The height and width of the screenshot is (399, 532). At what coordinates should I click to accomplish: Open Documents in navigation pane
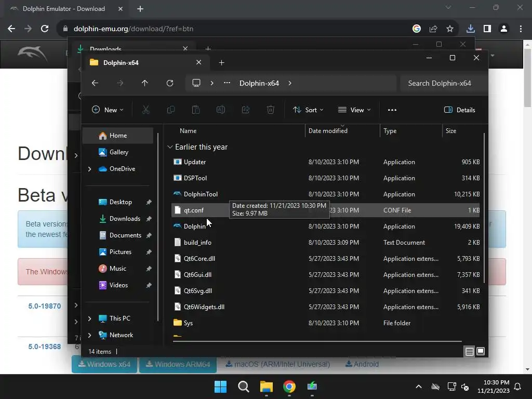117,235
